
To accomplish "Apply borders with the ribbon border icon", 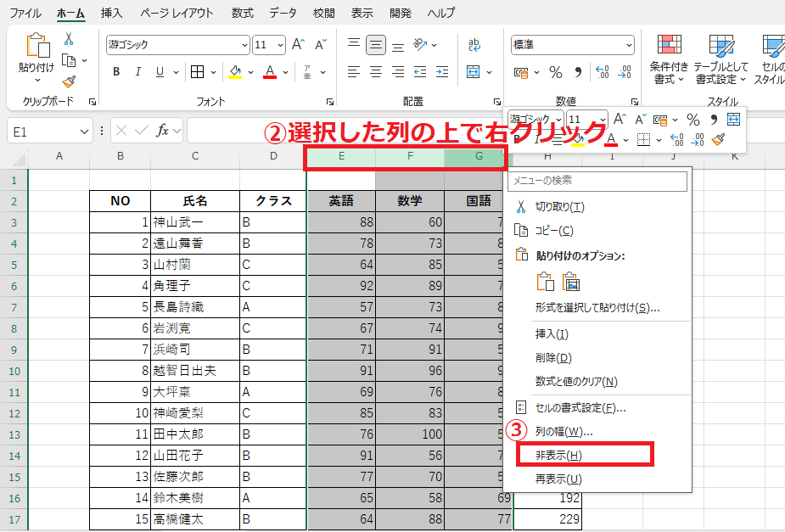I will coord(197,72).
